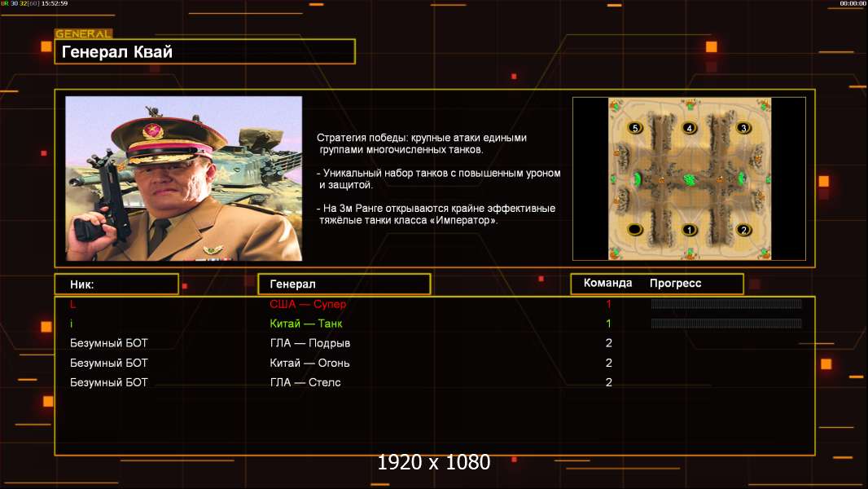
Task: Click «Китай — Танк» general entry
Action: click(306, 324)
